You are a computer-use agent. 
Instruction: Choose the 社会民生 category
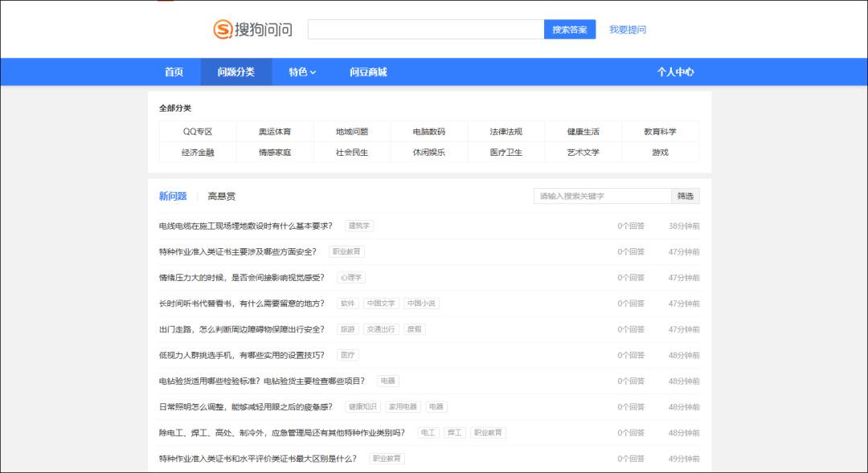pos(352,152)
